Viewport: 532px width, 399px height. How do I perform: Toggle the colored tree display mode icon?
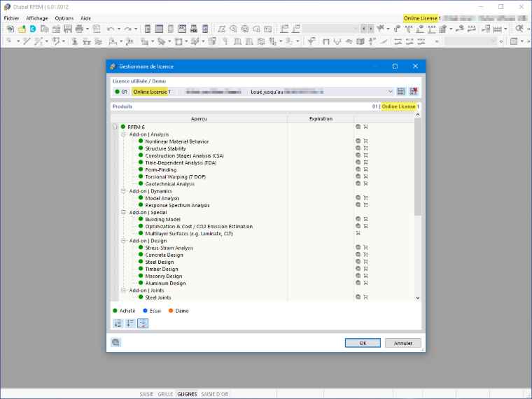[x=143, y=323]
